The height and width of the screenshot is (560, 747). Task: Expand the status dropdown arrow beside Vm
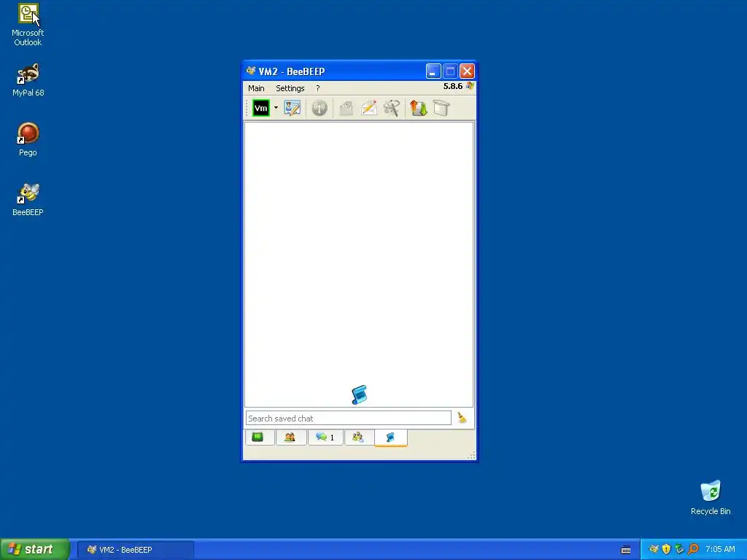[x=276, y=108]
